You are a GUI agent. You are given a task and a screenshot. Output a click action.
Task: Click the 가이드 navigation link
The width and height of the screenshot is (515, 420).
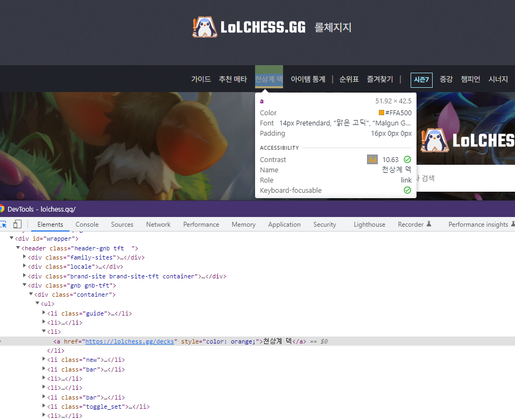tap(201, 79)
